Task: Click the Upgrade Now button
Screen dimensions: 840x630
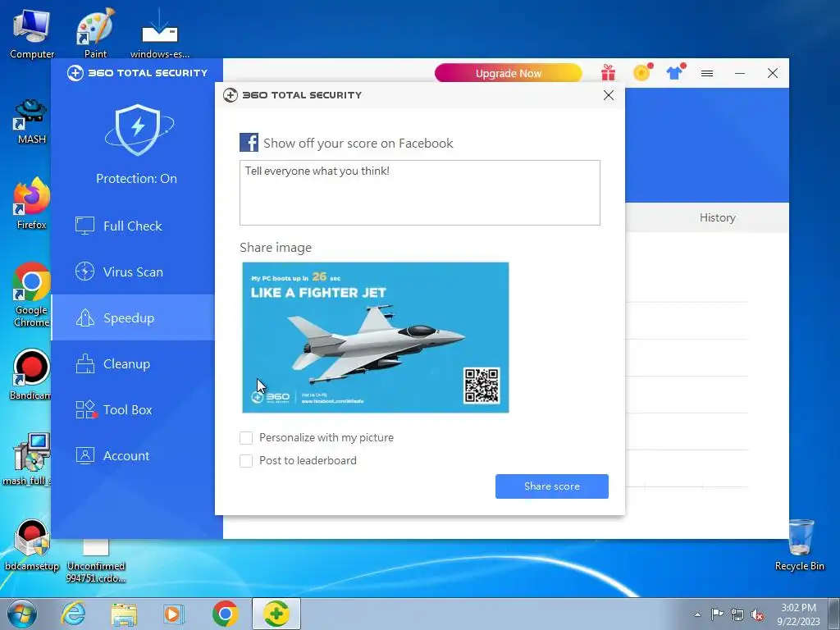Action: 508,73
